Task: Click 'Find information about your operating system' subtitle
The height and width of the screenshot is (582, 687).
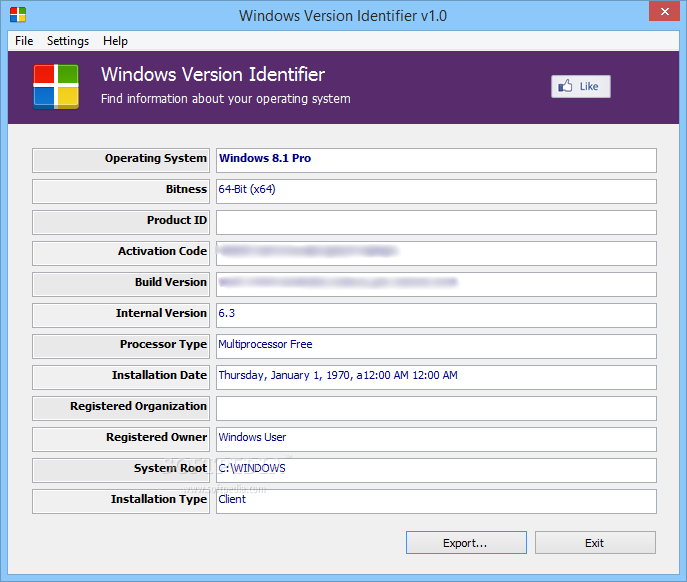Action: click(x=226, y=99)
